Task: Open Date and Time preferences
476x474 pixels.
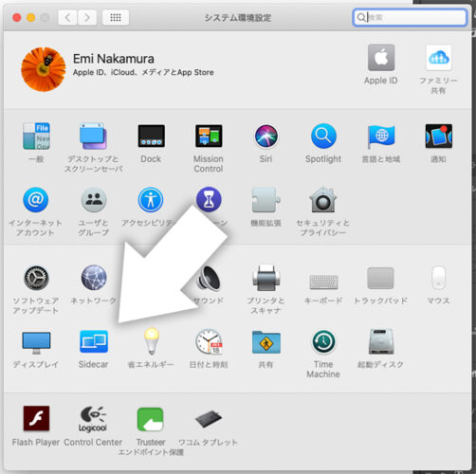Action: pyautogui.click(x=209, y=342)
